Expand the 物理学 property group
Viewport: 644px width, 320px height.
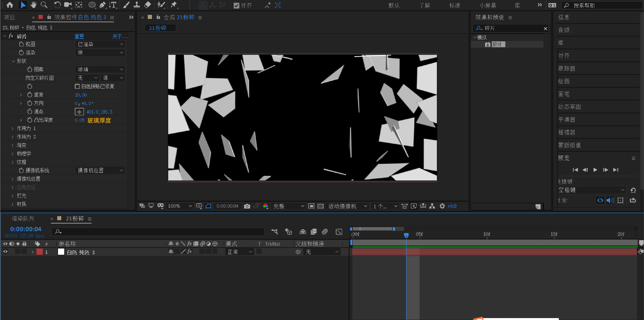pos(13,154)
